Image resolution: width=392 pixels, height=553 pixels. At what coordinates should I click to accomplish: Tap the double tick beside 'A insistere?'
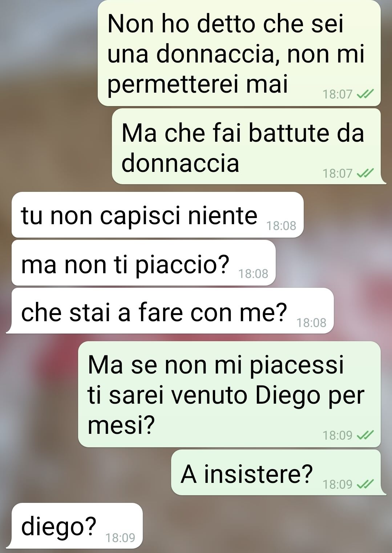365,484
